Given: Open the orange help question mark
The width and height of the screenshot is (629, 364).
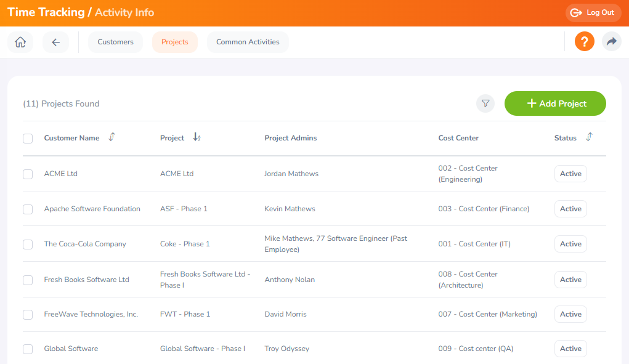Looking at the screenshot, I should (585, 41).
